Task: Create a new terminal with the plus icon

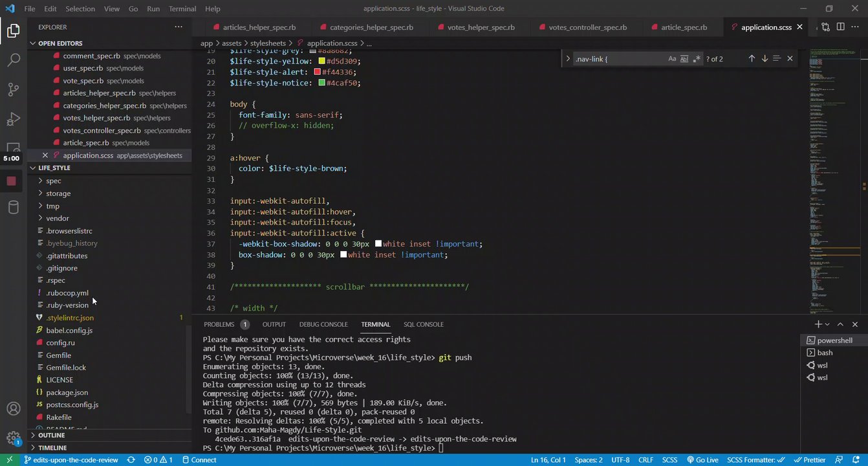Action: pyautogui.click(x=818, y=324)
